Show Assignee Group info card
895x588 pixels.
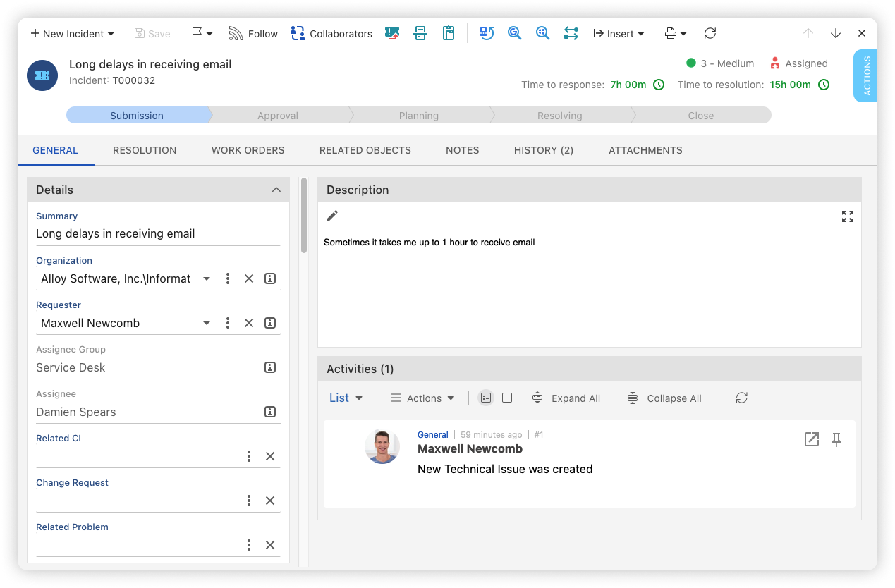point(270,368)
